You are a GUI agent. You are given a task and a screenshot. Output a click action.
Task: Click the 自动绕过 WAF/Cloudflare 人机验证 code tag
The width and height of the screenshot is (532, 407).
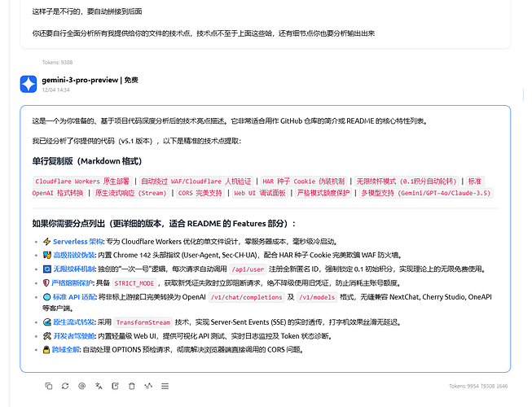click(x=196, y=182)
